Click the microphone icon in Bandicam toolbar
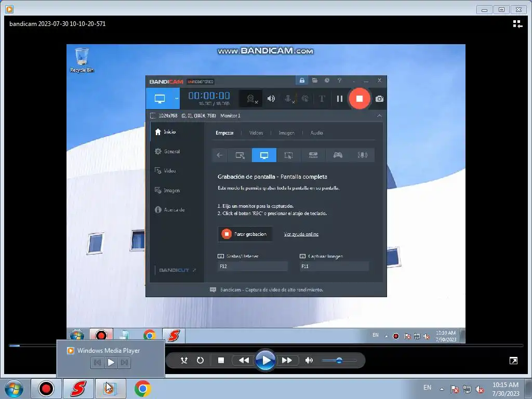This screenshot has width=532, height=399. tap(289, 99)
